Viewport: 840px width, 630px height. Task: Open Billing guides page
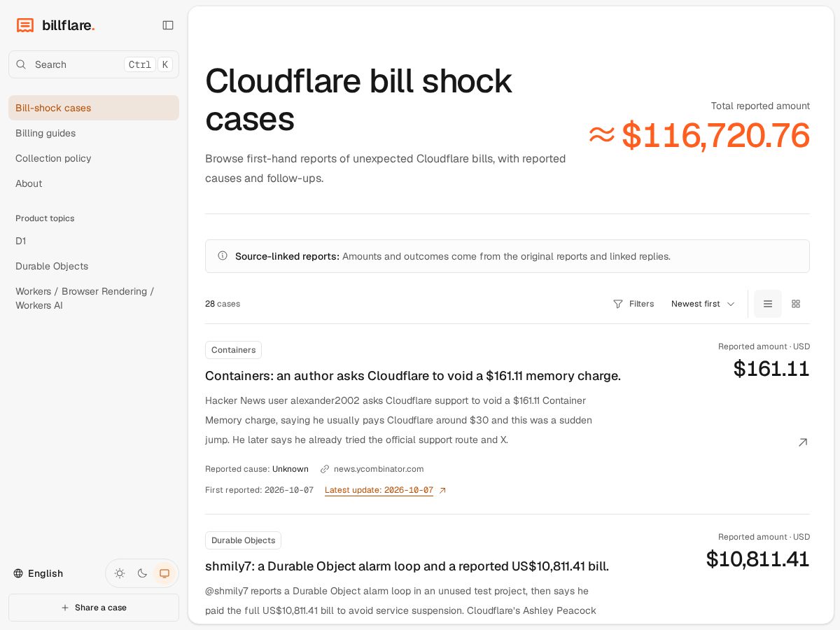[94, 133]
